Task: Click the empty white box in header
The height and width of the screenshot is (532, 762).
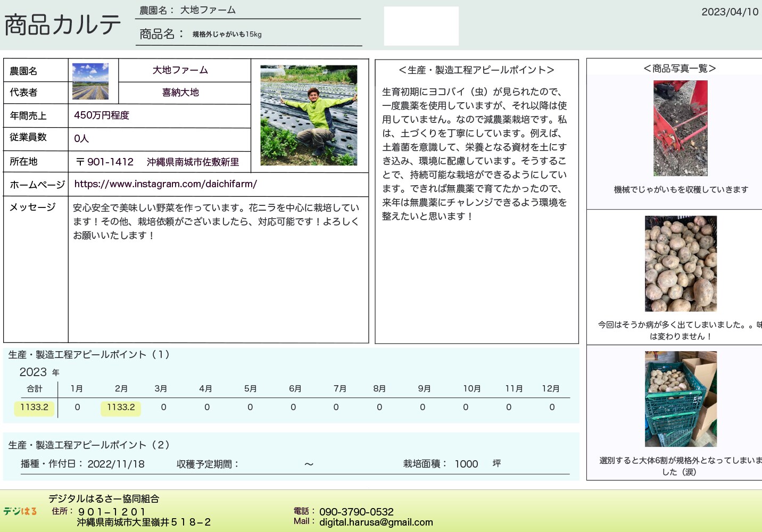Action: 421,26
